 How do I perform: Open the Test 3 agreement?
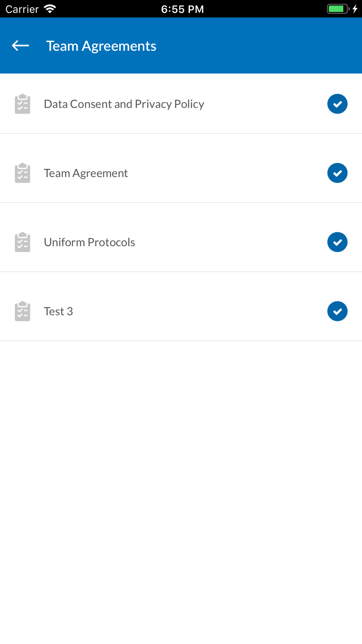click(x=58, y=311)
